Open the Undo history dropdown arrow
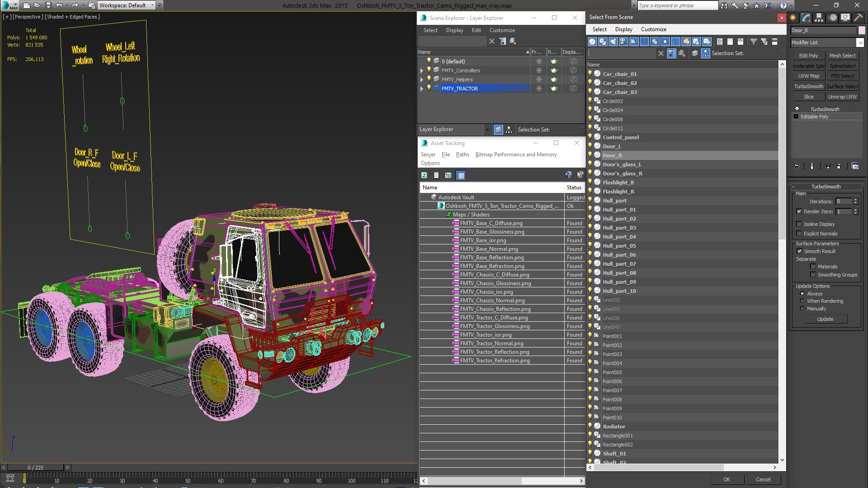The height and width of the screenshot is (488, 868). point(67,5)
